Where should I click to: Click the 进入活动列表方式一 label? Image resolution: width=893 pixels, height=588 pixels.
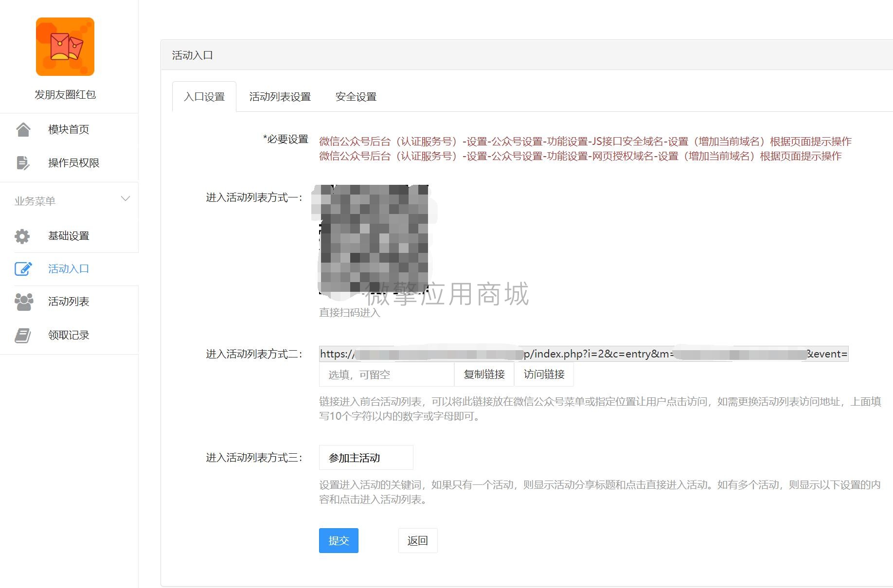point(254,197)
